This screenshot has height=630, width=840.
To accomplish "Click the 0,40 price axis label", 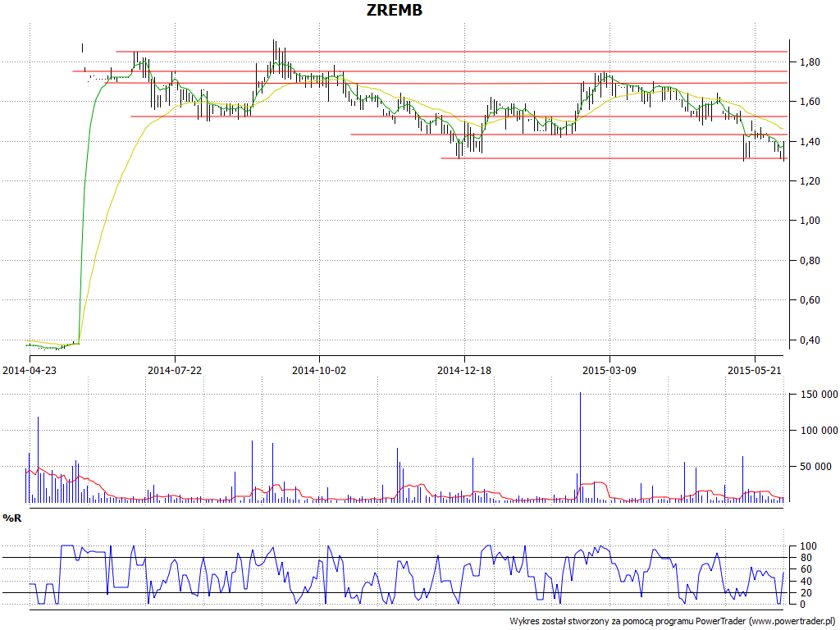I will point(810,340).
